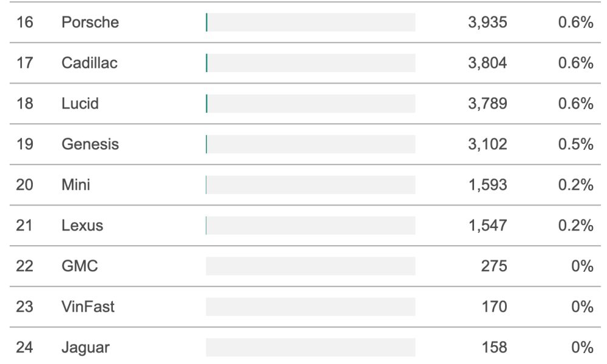607x364 pixels.
Task: Click the 0.5% share for Genesis
Action: 575,144
